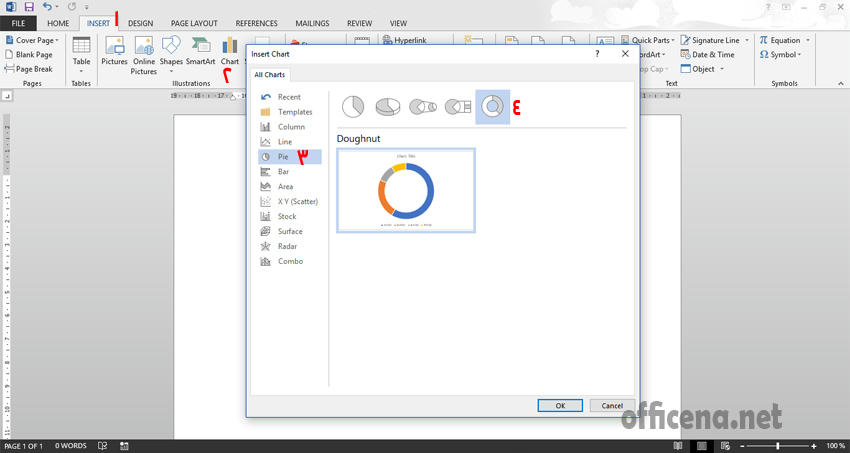Click the Doughnut chart preview thumbnail

(406, 190)
